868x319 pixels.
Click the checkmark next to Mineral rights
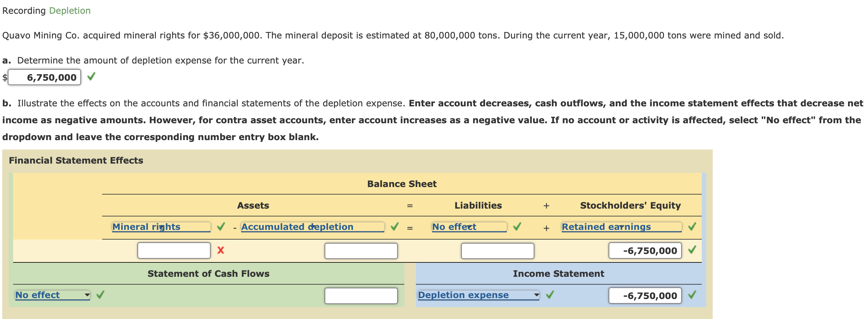221,227
